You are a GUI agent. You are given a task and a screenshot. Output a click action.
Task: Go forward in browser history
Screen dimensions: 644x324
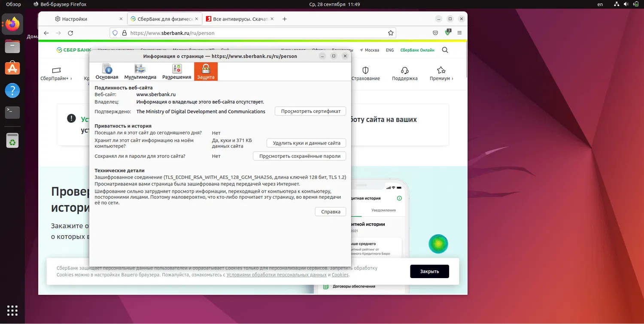(58, 33)
